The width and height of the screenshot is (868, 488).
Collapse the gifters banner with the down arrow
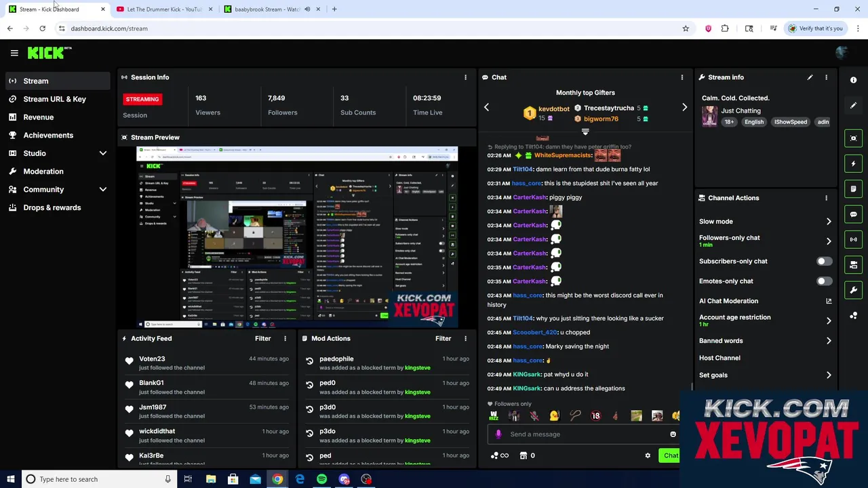pyautogui.click(x=585, y=132)
